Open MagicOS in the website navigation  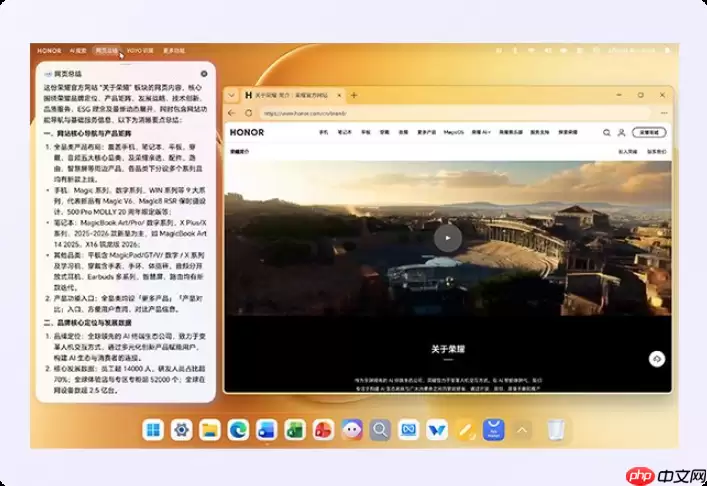(454, 132)
